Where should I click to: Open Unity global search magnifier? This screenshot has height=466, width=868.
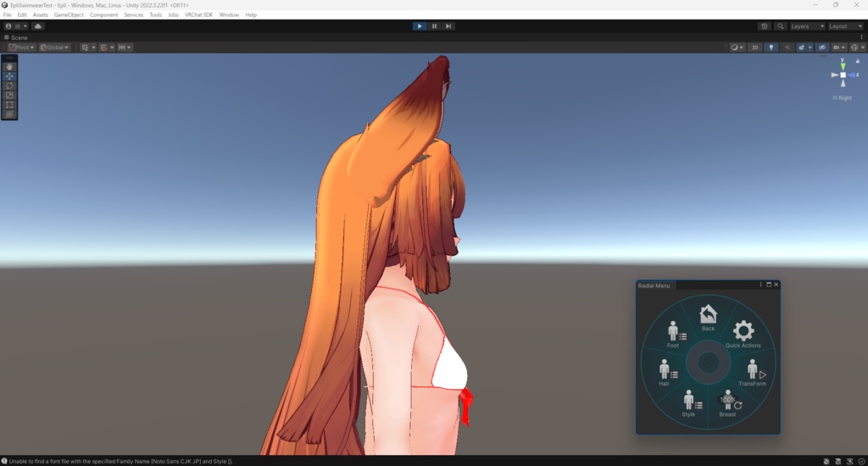(781, 26)
